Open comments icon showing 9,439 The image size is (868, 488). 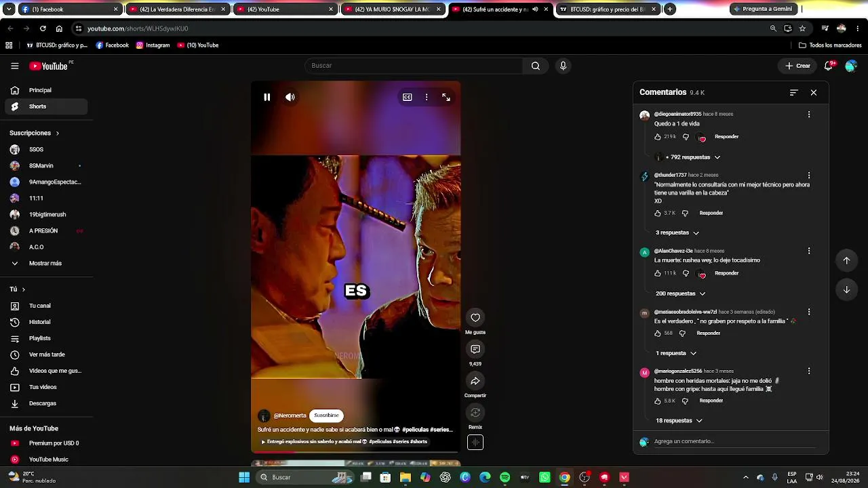tap(475, 350)
